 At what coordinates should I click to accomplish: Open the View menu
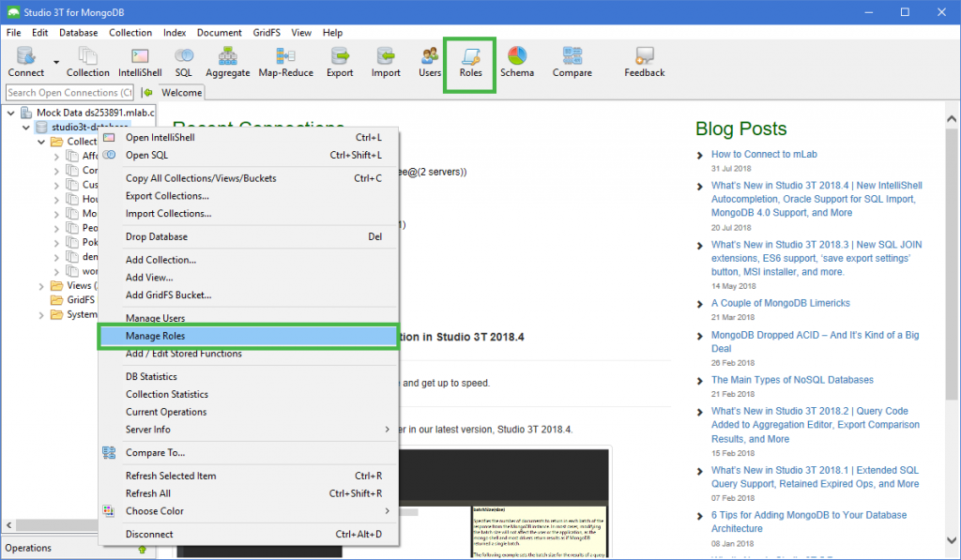301,33
